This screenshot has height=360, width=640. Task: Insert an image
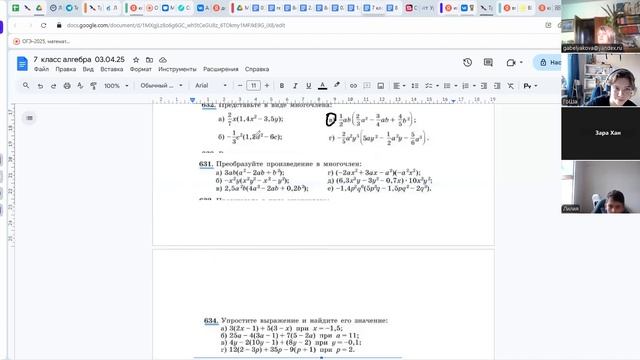380,86
